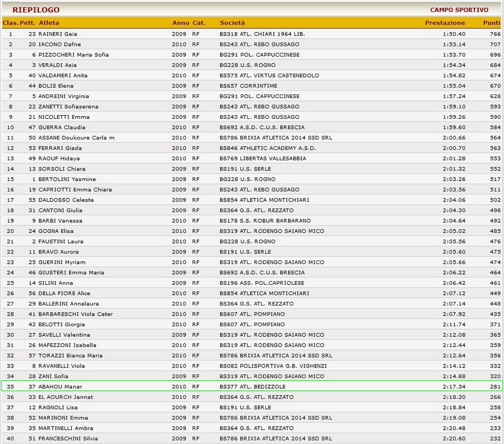Select athlete VERALDI Asia
Screen dimensions: 504x444
tap(57, 65)
